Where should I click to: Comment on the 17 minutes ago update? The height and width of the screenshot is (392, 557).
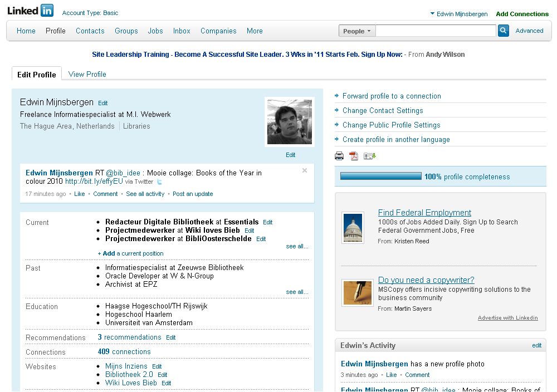click(x=105, y=194)
